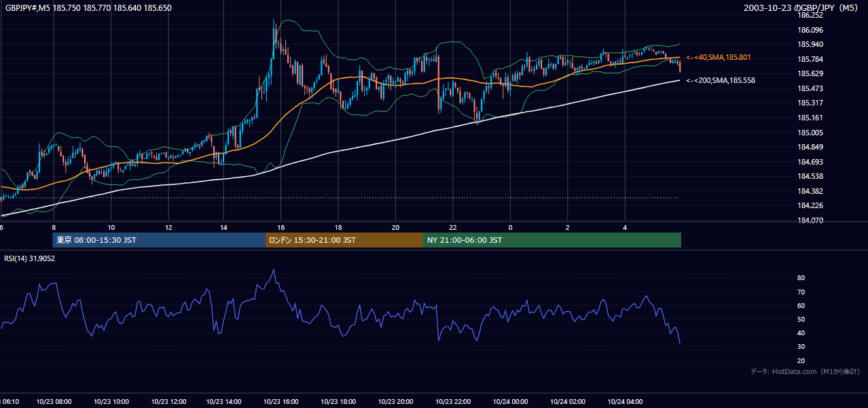The width and height of the screenshot is (868, 408).
Task: Click price axis label 184.226
Action: 810,206
